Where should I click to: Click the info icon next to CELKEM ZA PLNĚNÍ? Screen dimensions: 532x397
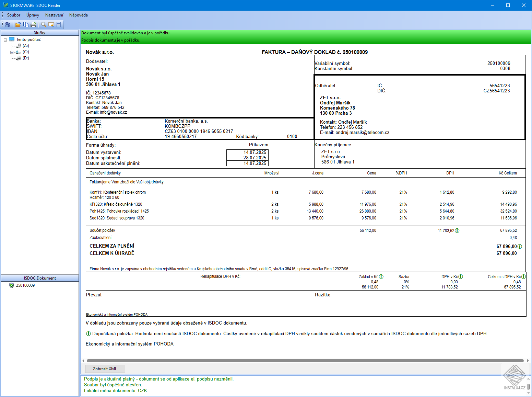pos(520,246)
